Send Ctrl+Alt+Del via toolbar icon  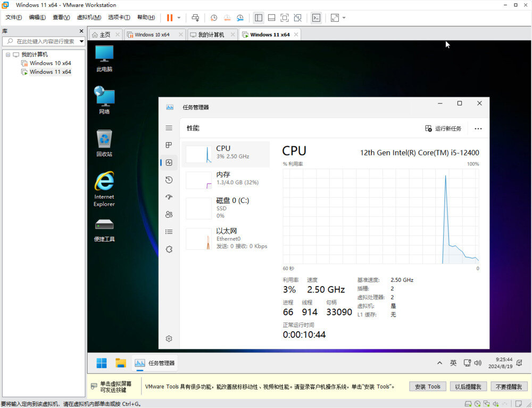[x=195, y=18]
